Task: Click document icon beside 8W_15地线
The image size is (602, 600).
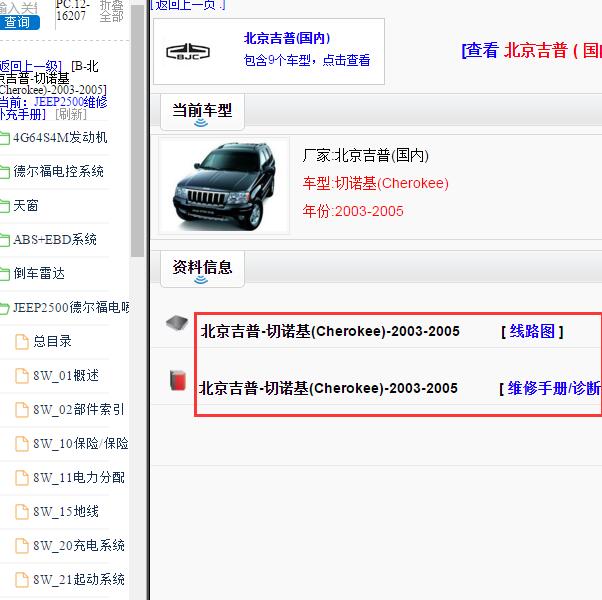Action: pyautogui.click(x=22, y=511)
